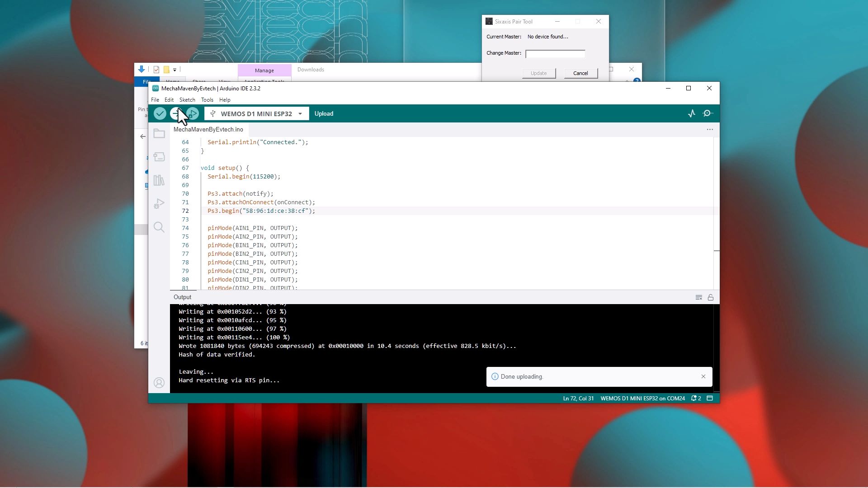Focus the Change Master input field
Screen dimensions: 868x488
click(x=555, y=54)
